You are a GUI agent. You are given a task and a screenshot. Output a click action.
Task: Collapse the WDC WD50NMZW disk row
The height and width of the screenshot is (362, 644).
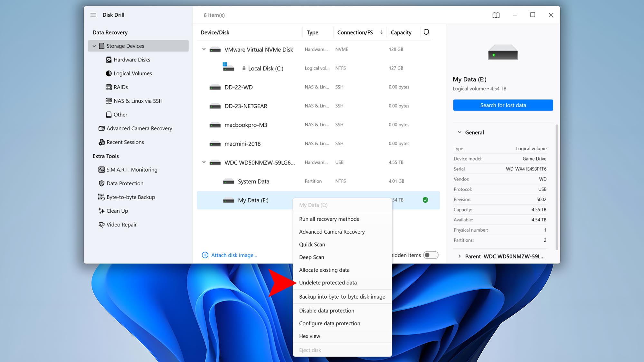[204, 162]
